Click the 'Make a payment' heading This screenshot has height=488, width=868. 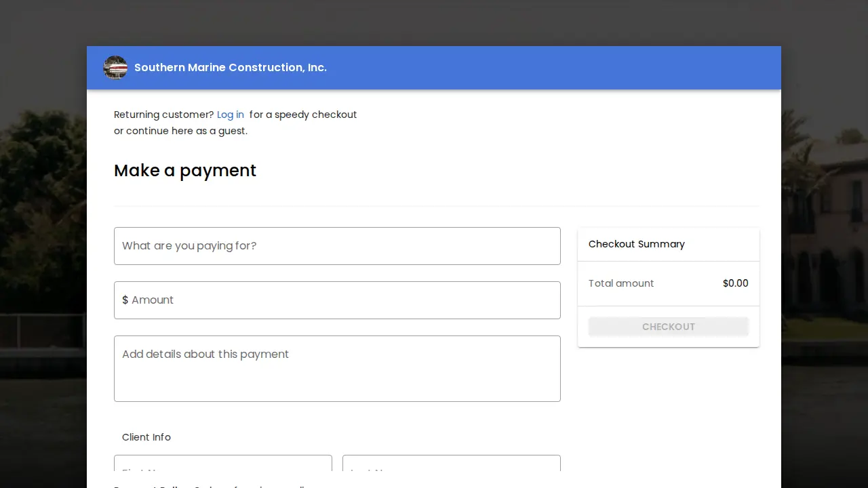click(x=185, y=170)
